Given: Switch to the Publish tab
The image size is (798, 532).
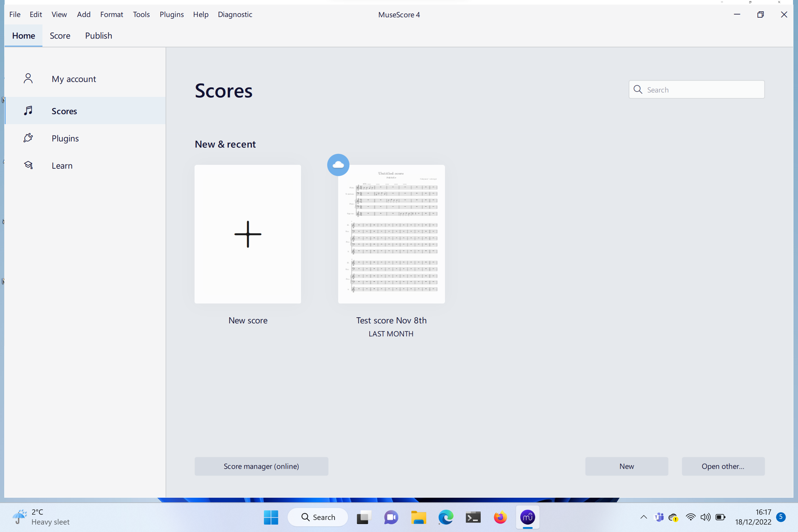Looking at the screenshot, I should 98,35.
